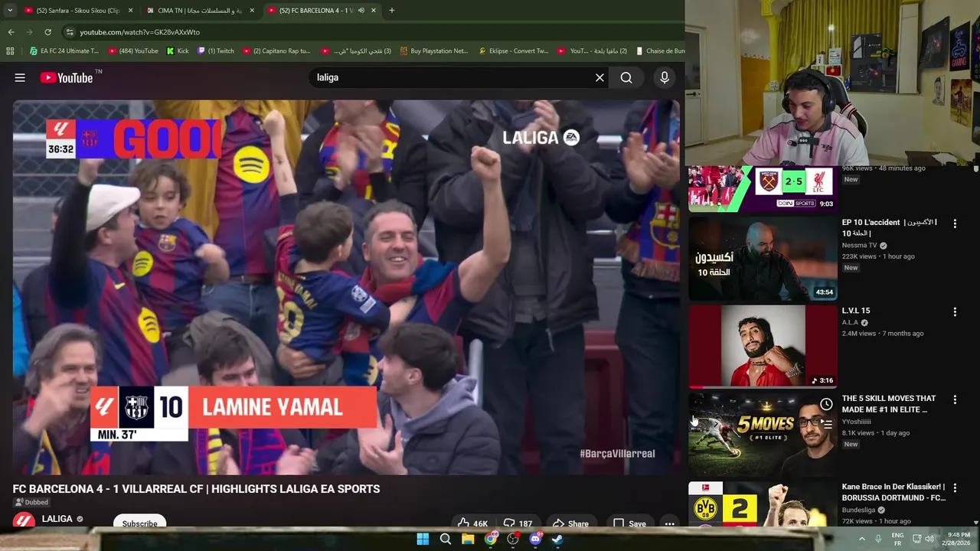The width and height of the screenshot is (980, 551).
Task: Open Kane Brace In Der Klassiker title
Action: tap(893, 491)
